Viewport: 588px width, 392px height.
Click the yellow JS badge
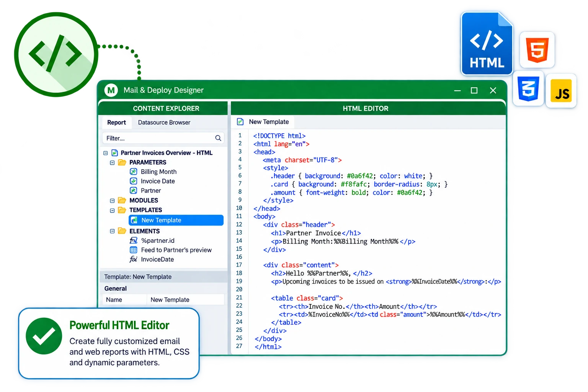561,91
